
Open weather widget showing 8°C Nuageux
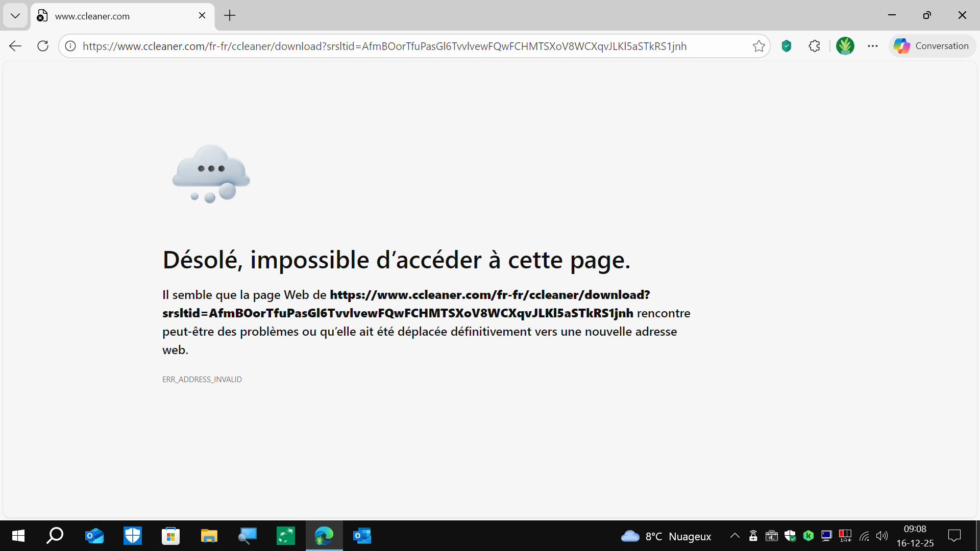(x=666, y=536)
